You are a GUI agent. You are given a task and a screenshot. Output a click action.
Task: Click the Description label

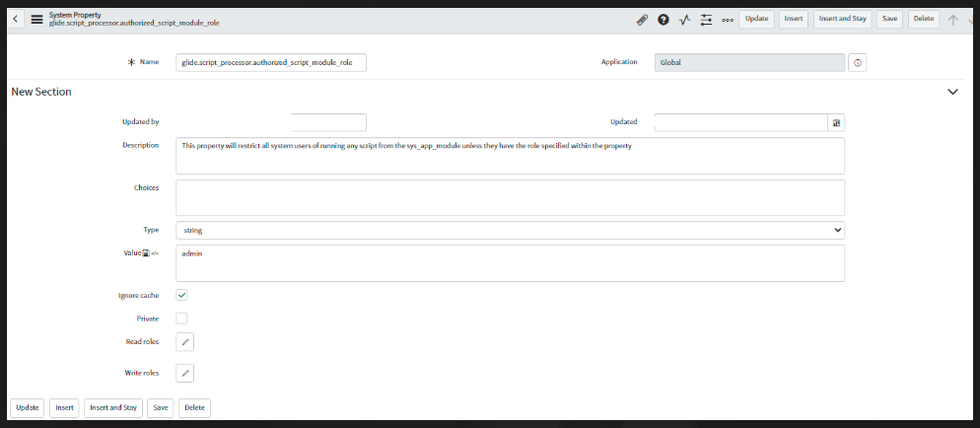tap(141, 145)
